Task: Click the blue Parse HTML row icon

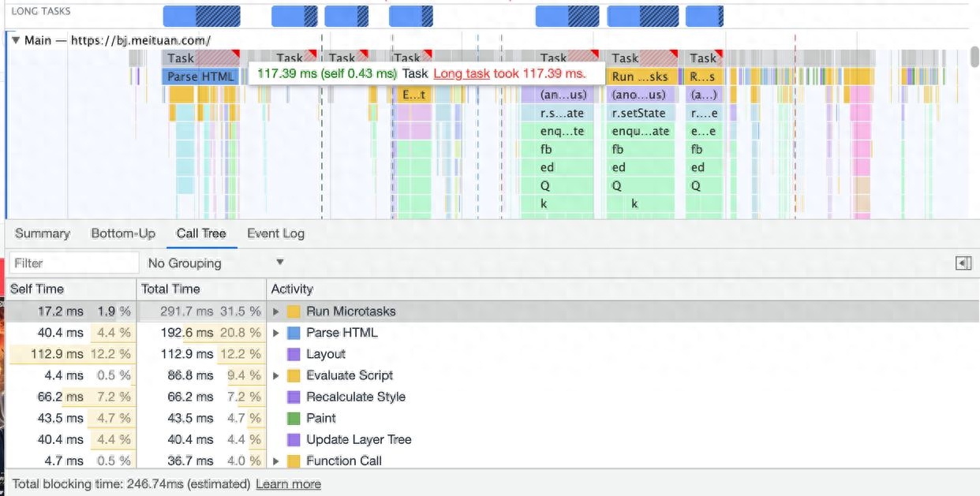Action: (x=294, y=333)
